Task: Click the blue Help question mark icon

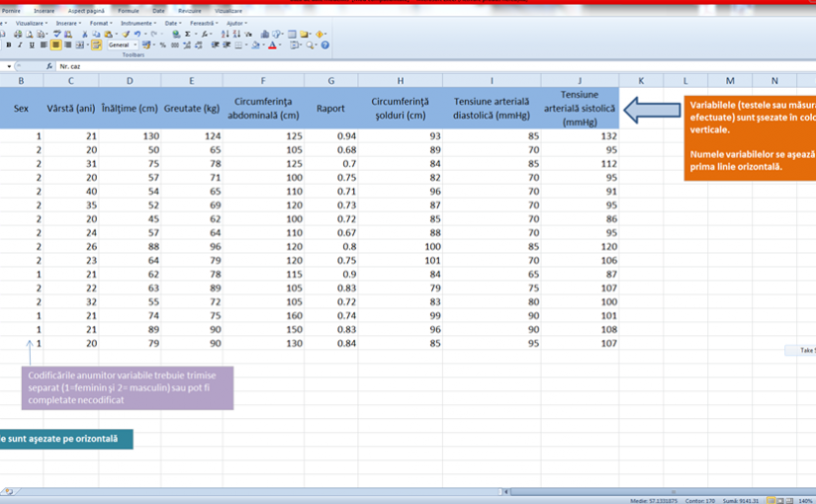Action: click(325, 44)
